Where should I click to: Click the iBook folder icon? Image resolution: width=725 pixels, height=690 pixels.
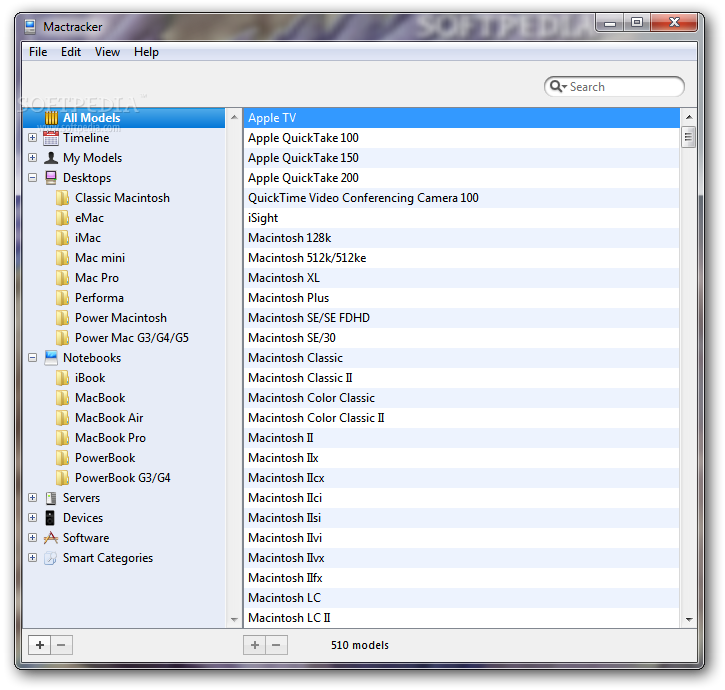pos(62,378)
